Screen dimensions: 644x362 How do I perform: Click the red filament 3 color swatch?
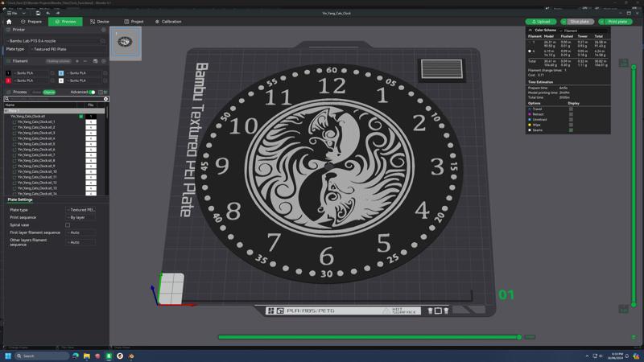[x=8, y=81]
